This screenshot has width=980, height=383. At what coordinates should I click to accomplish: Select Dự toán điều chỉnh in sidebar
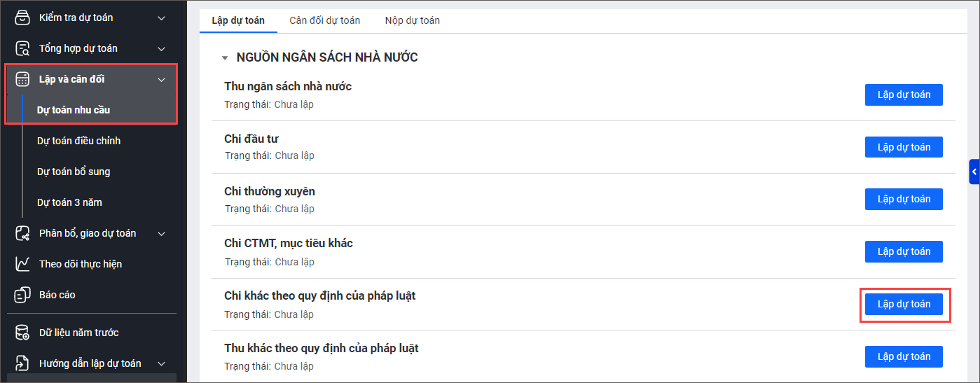point(78,141)
